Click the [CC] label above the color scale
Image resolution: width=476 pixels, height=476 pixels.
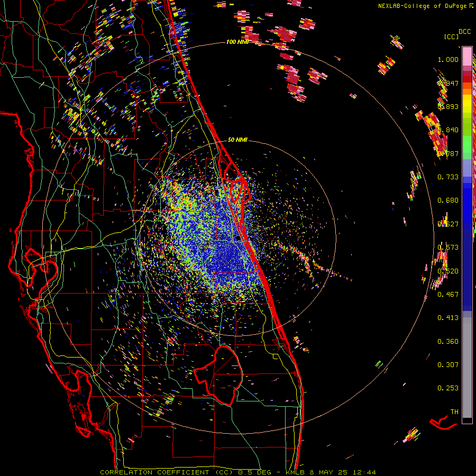tap(451, 36)
